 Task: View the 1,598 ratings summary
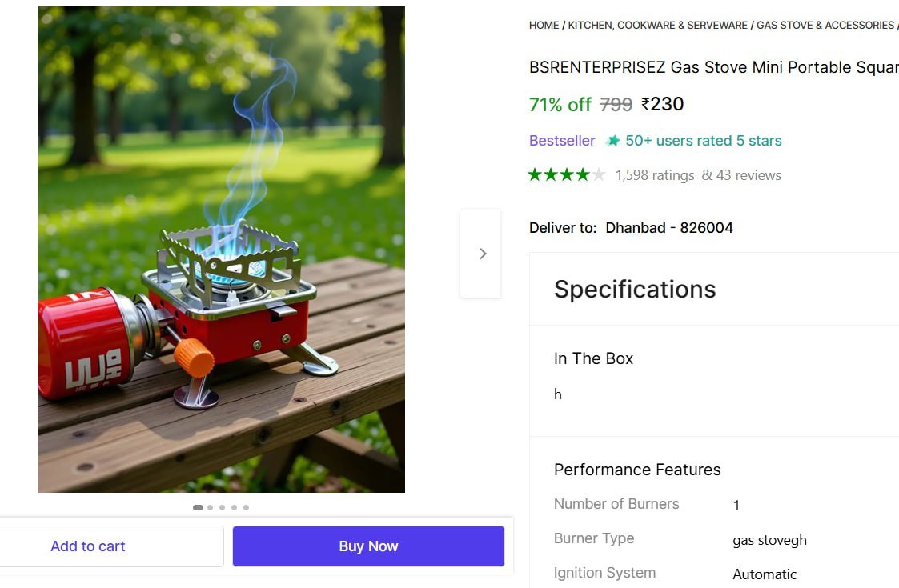tap(654, 174)
